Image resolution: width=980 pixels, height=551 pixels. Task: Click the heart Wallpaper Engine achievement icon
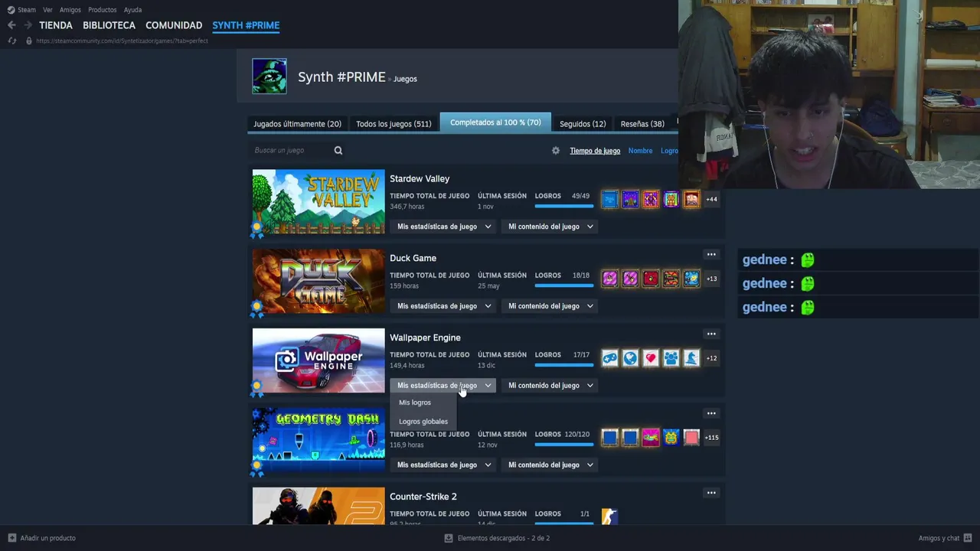651,358
